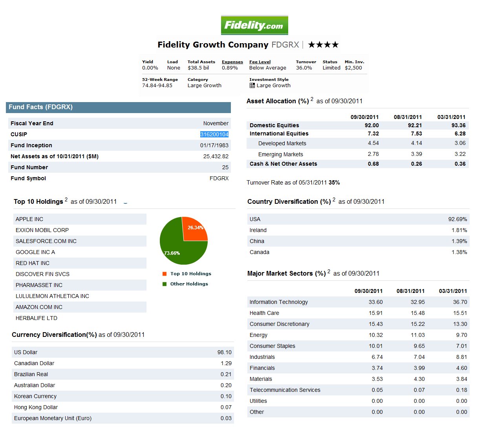This screenshot has height=448, width=492.
Task: Click Financials sector label
Action: coord(262,368)
